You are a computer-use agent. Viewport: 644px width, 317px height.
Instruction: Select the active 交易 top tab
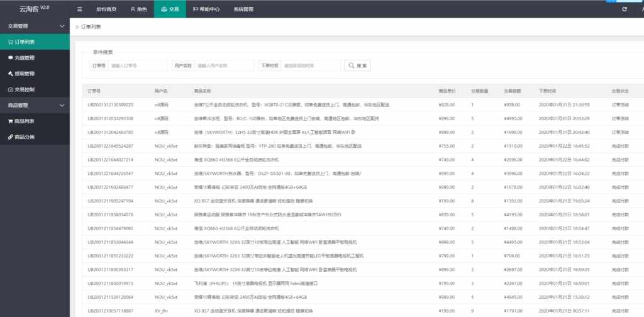[x=170, y=9]
